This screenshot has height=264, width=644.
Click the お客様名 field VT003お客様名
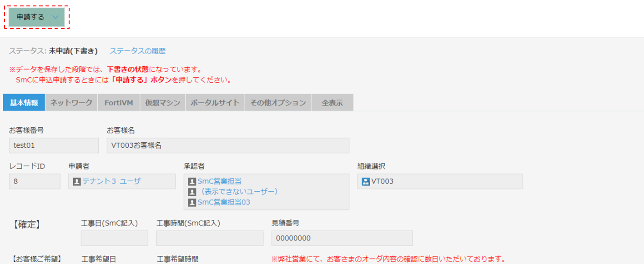click(228, 145)
